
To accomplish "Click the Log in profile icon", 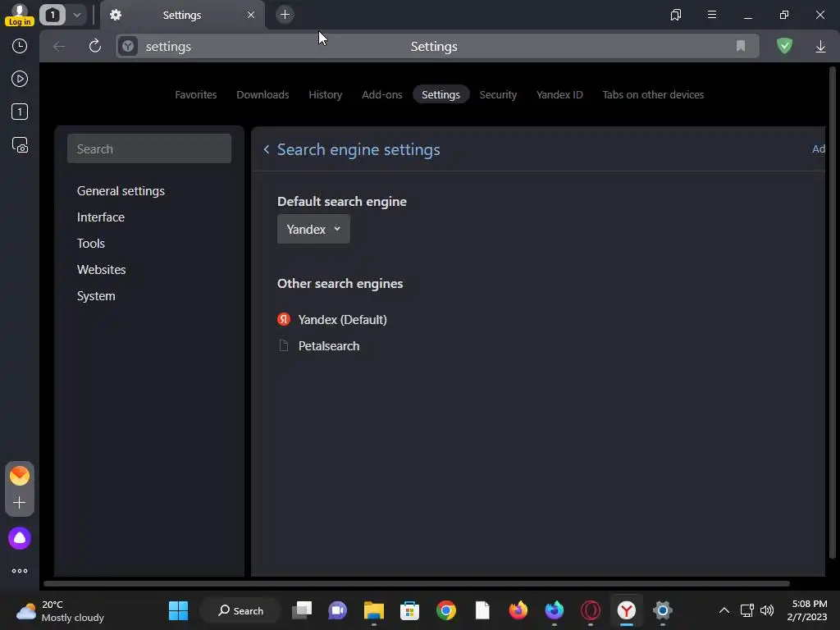I will [x=20, y=15].
